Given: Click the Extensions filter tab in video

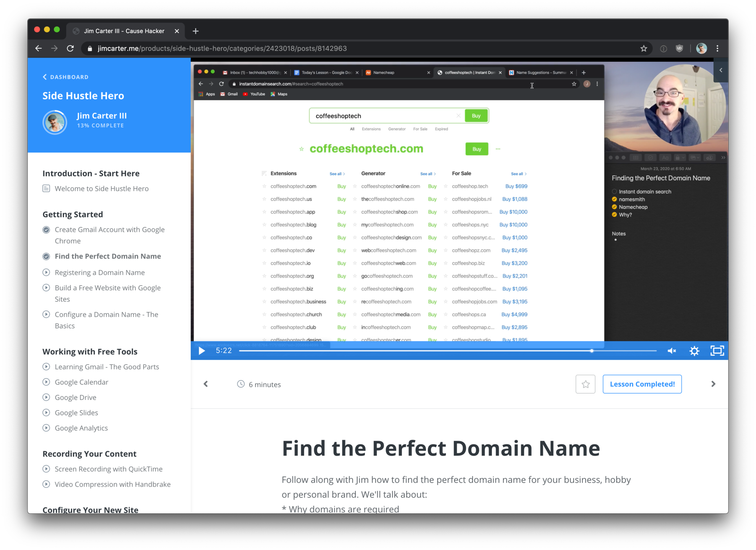Looking at the screenshot, I should pos(371,129).
